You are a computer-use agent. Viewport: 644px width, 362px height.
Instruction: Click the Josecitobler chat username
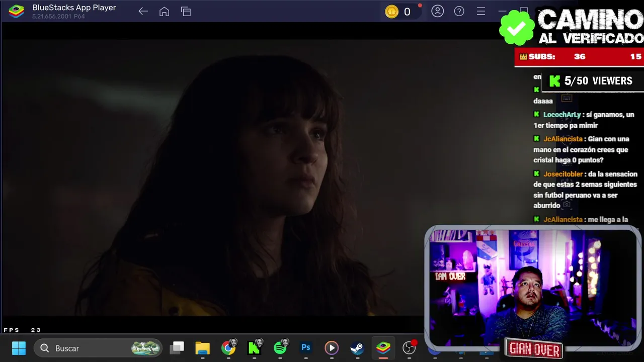coord(563,174)
